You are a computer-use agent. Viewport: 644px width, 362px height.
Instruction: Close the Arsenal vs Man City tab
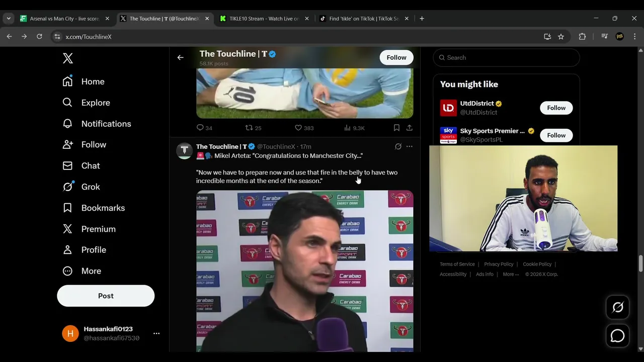tap(107, 19)
